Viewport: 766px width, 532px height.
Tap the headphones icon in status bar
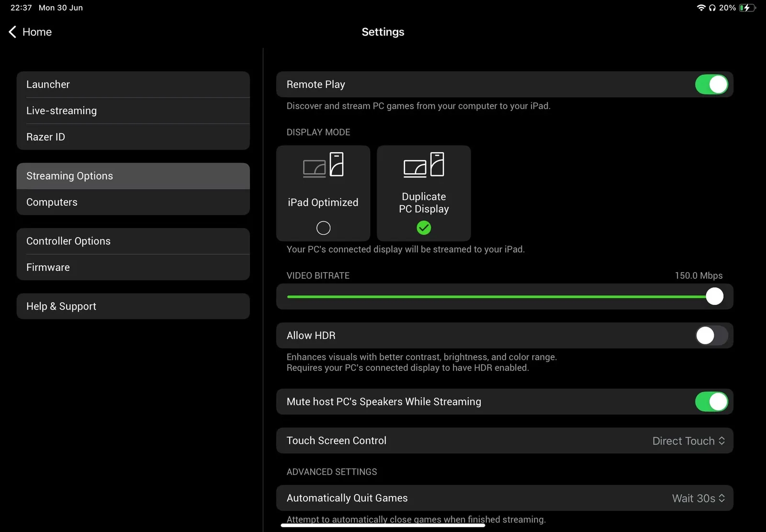712,8
